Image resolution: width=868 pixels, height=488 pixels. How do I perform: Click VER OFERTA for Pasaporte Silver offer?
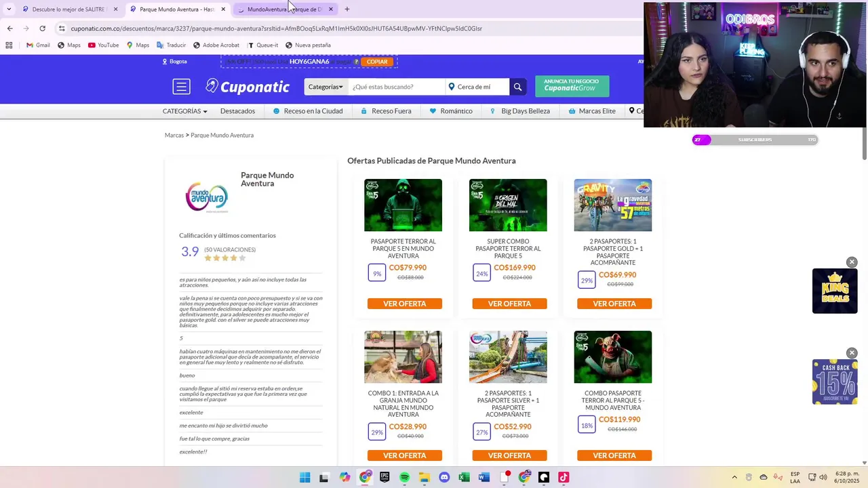pyautogui.click(x=509, y=455)
